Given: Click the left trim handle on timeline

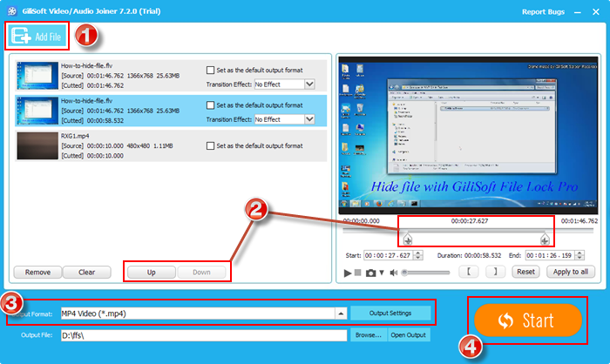Looking at the screenshot, I should point(409,239).
